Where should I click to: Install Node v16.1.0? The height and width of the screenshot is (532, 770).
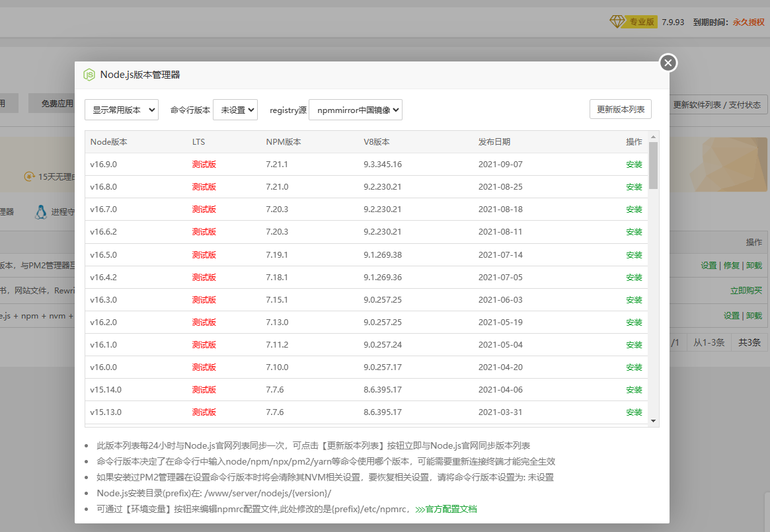(634, 346)
